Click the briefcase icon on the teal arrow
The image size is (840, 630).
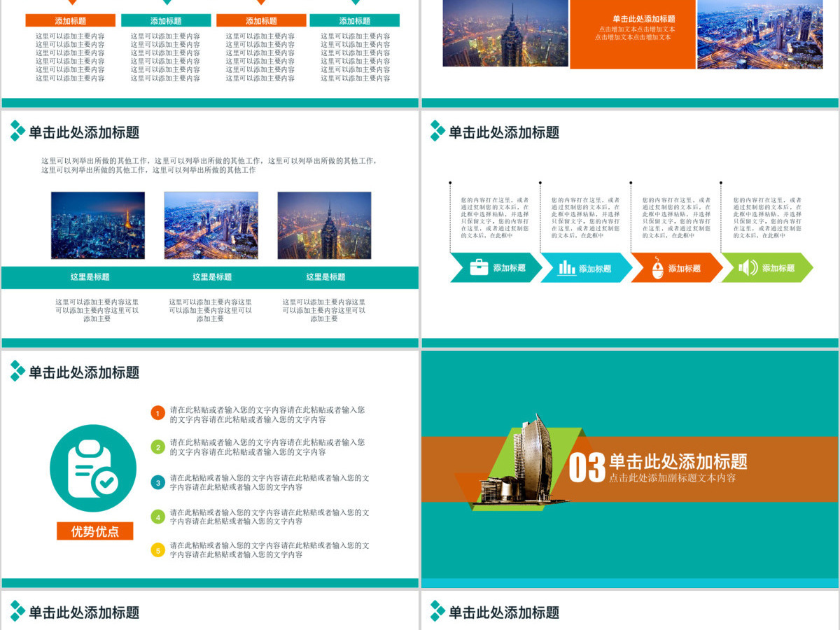point(479,267)
